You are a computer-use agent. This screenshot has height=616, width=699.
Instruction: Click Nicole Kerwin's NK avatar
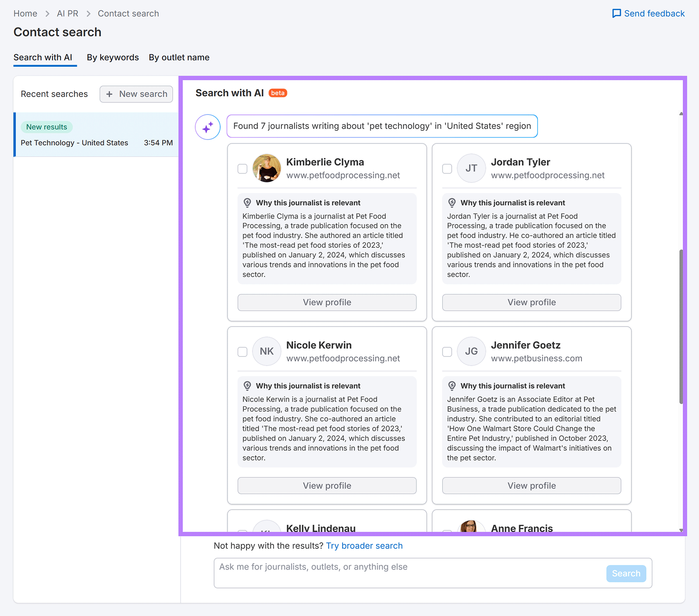pos(266,351)
